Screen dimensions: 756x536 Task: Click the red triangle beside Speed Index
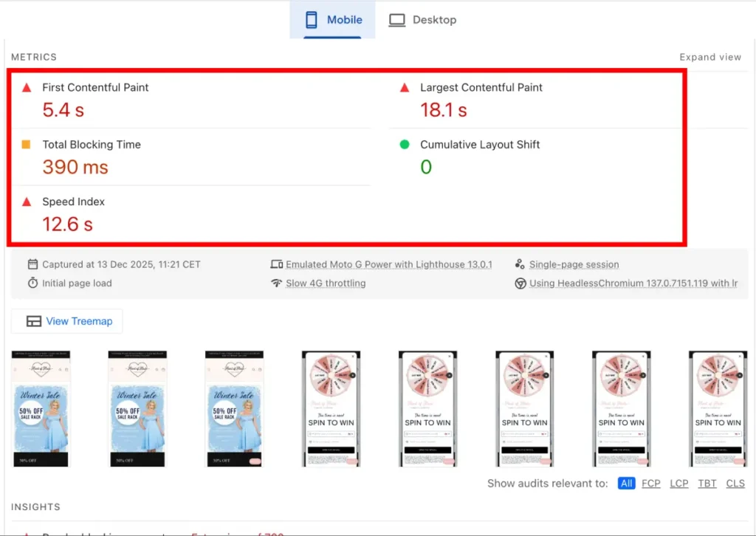(x=27, y=202)
